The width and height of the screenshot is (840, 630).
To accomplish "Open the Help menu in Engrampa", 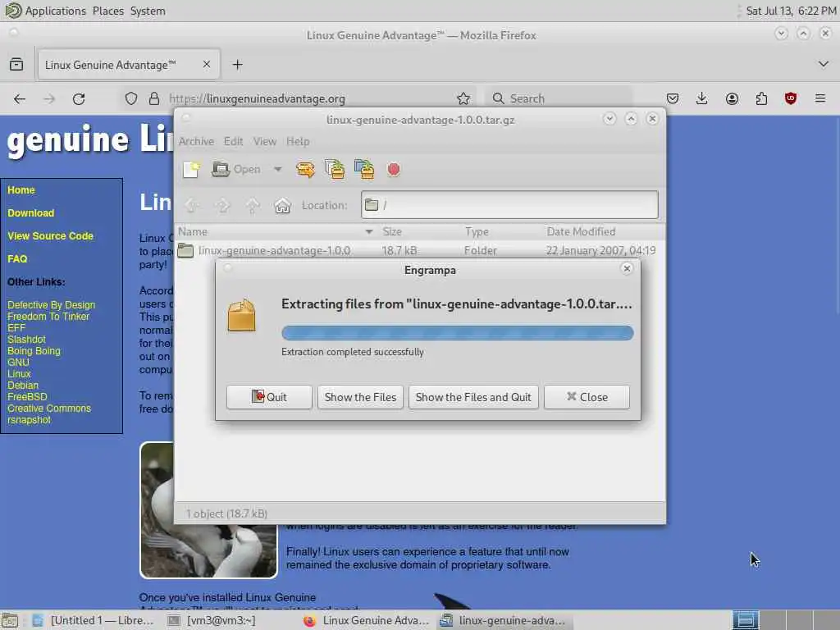I will tap(298, 141).
